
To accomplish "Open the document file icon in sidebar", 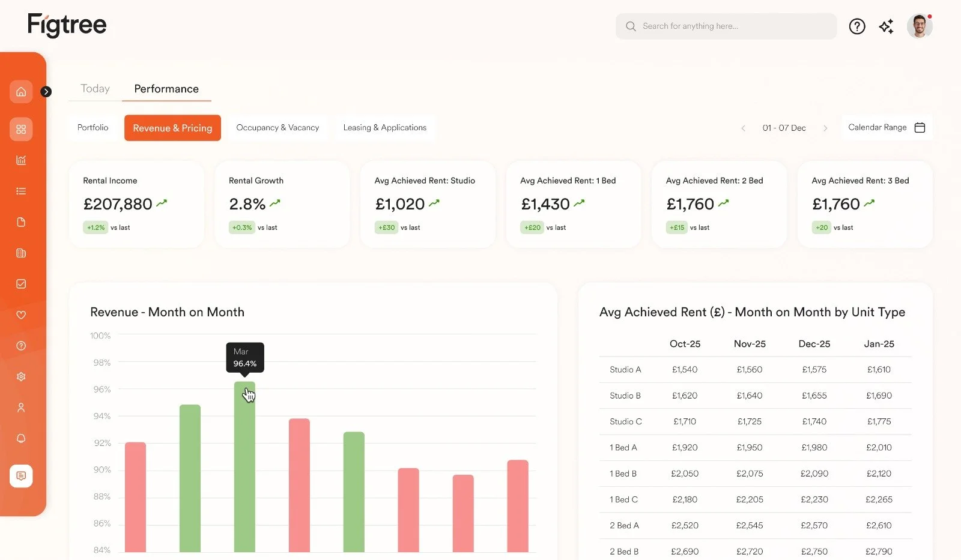I will 21,222.
